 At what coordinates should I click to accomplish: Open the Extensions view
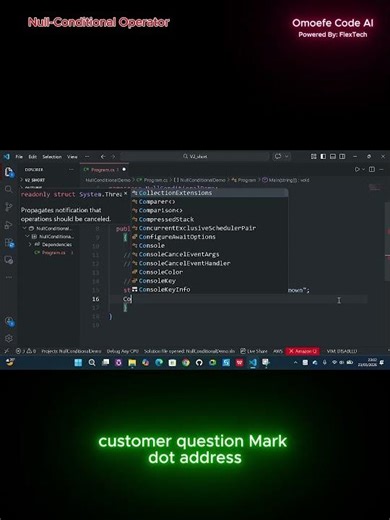pyautogui.click(x=9, y=242)
